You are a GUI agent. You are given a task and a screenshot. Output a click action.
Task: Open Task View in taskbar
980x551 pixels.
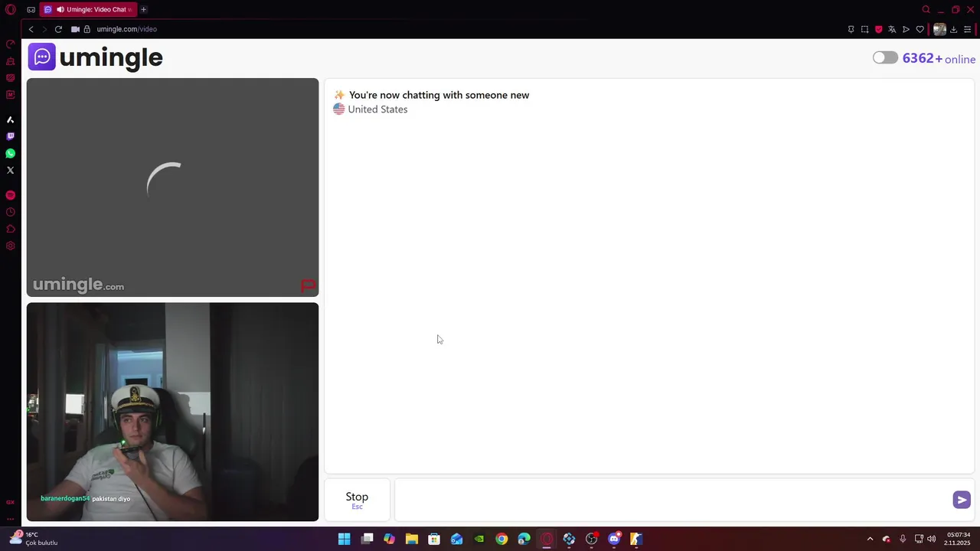coord(367,539)
